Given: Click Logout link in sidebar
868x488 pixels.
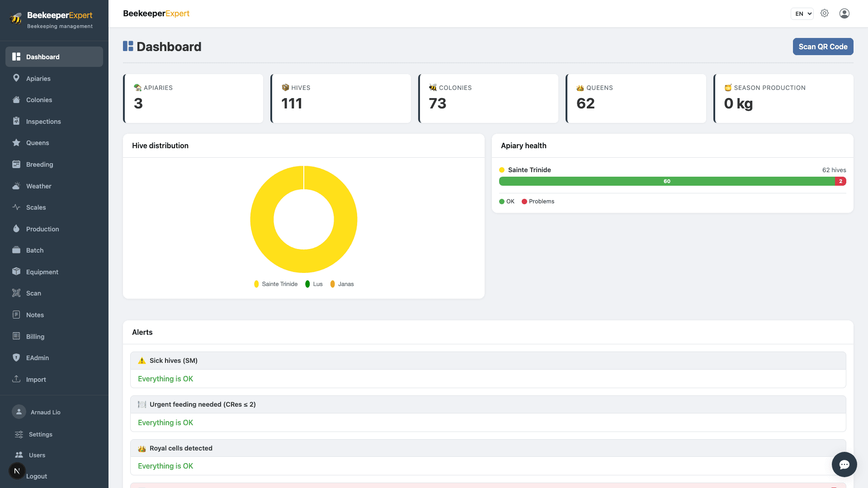Looking at the screenshot, I should pyautogui.click(x=37, y=476).
